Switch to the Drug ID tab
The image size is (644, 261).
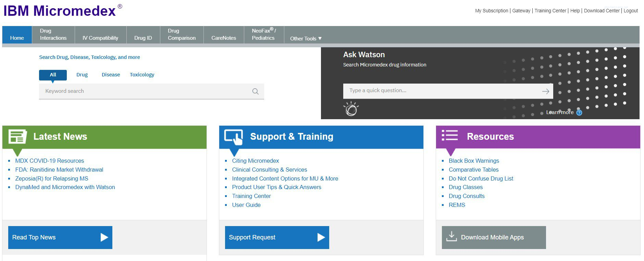(143, 35)
